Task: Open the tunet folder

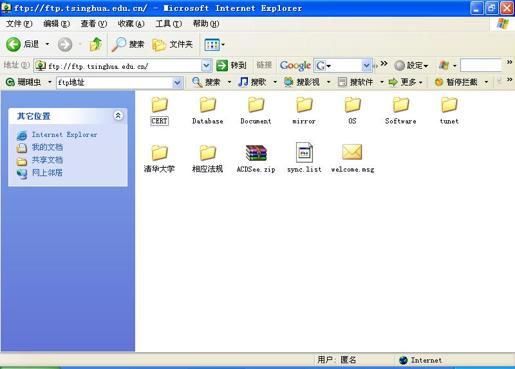Action: click(x=449, y=111)
